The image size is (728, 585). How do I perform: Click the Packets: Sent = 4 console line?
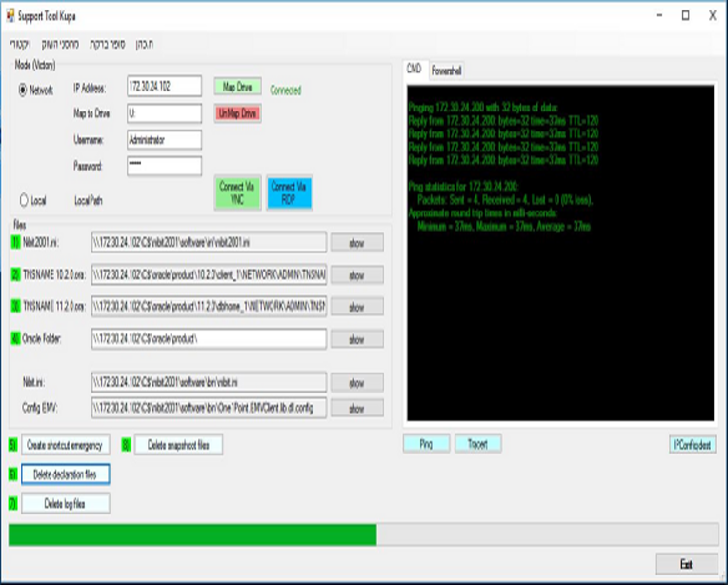(505, 200)
